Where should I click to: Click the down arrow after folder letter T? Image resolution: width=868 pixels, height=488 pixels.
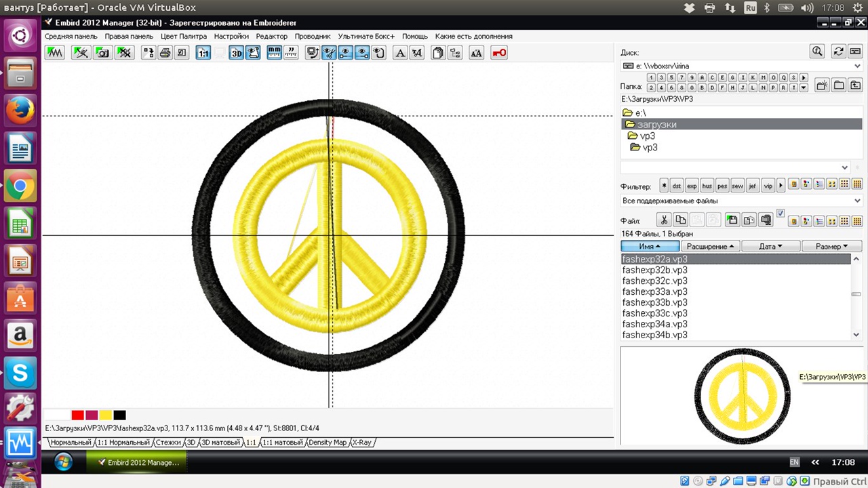click(x=804, y=87)
